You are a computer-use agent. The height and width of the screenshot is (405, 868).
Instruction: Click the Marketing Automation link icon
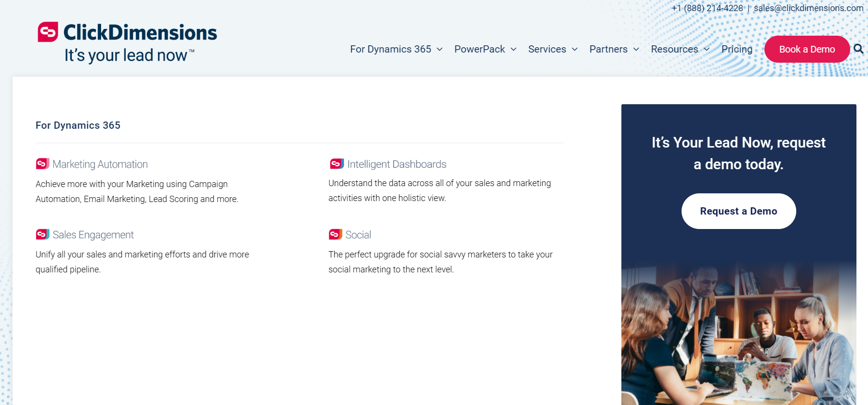tap(42, 164)
